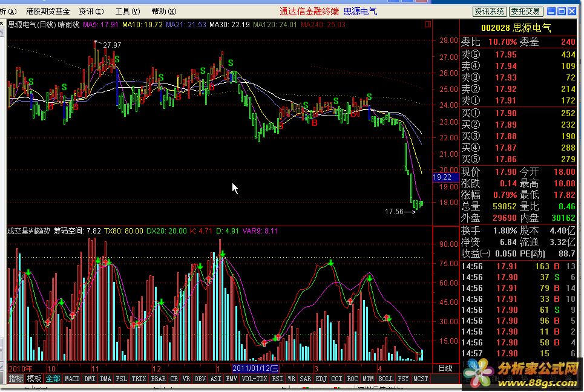584x392 pixels.
Task: Switch to the DMI indicator tab
Action: click(x=90, y=379)
